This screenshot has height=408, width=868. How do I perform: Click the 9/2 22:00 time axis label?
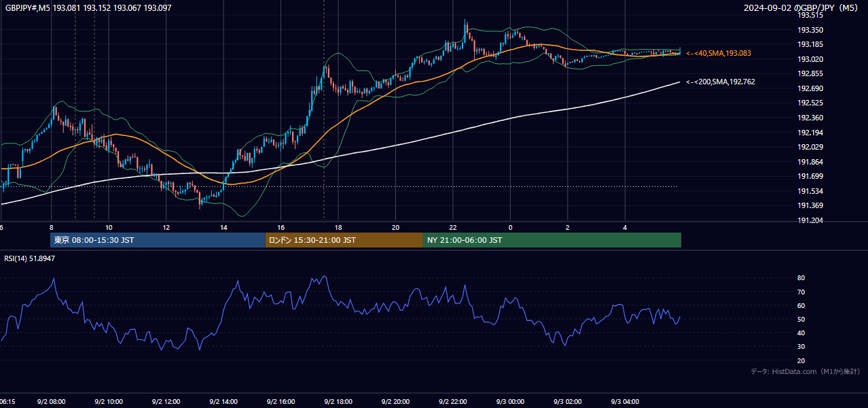click(x=453, y=402)
